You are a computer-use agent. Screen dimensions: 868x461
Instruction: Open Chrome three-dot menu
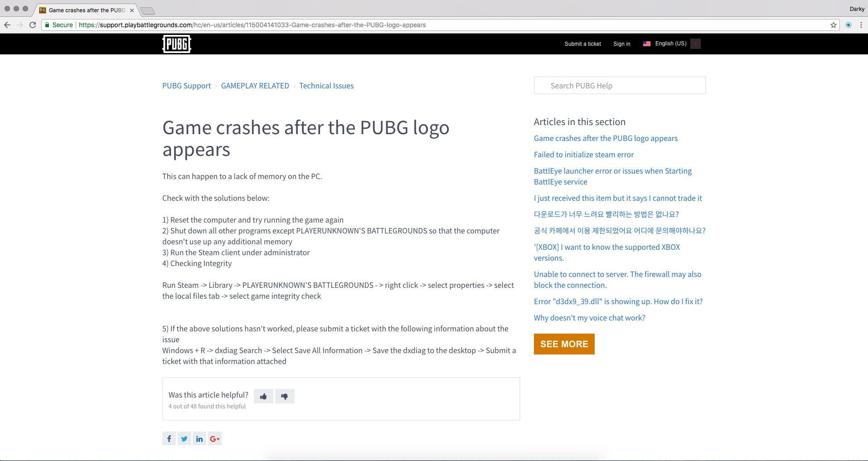point(861,25)
